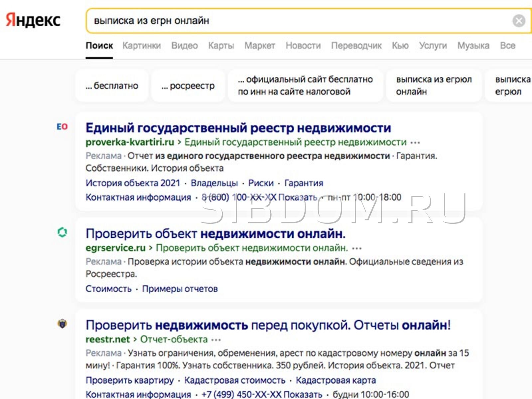The image size is (532, 399).
Task: Select the Поиск tab
Action: [x=99, y=46]
